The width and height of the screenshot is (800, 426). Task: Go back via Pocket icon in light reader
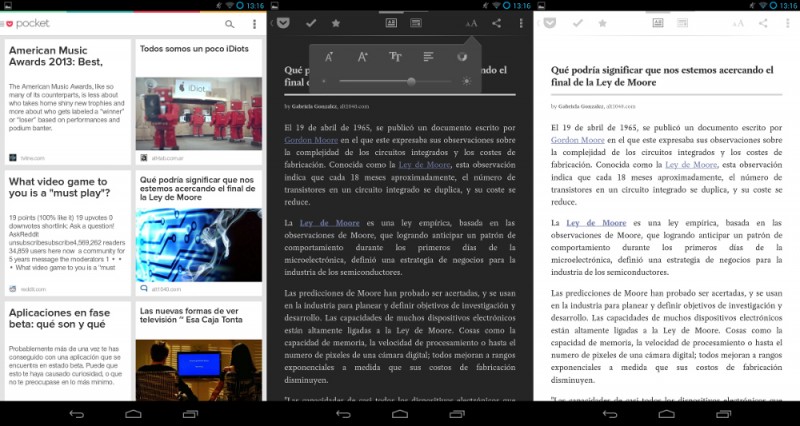point(549,23)
